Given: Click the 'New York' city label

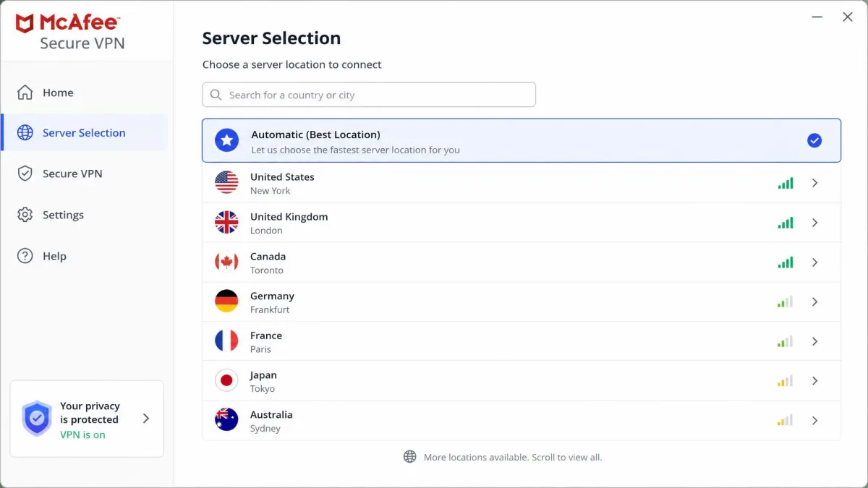Looking at the screenshot, I should (x=270, y=191).
